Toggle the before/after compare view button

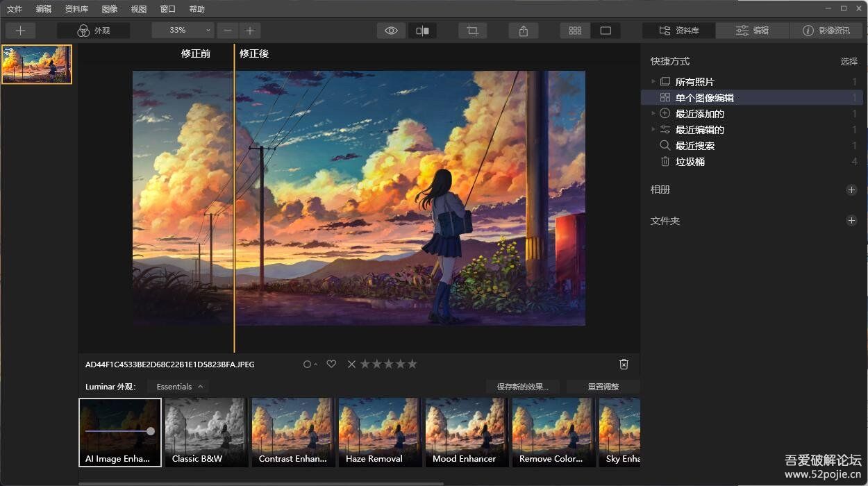coord(422,31)
